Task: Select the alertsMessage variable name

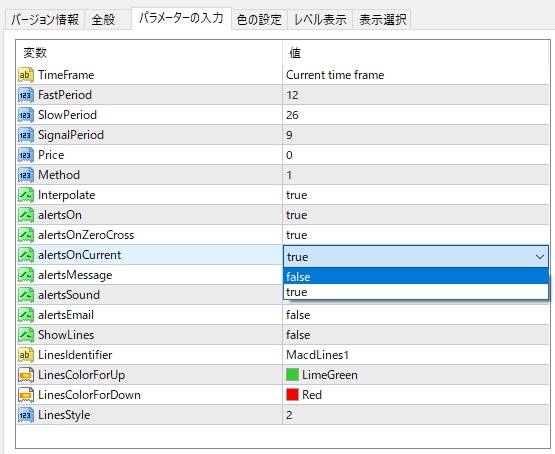Action: click(x=75, y=275)
